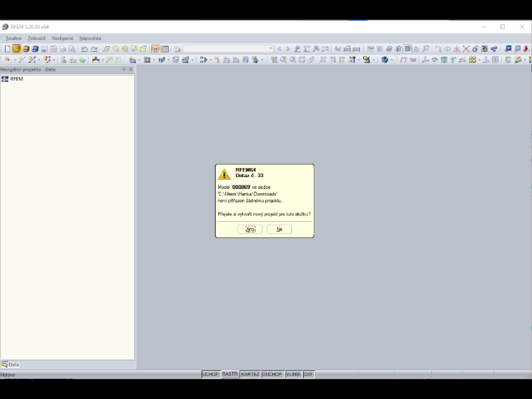Click the Hotovo status bar text

coord(8,375)
